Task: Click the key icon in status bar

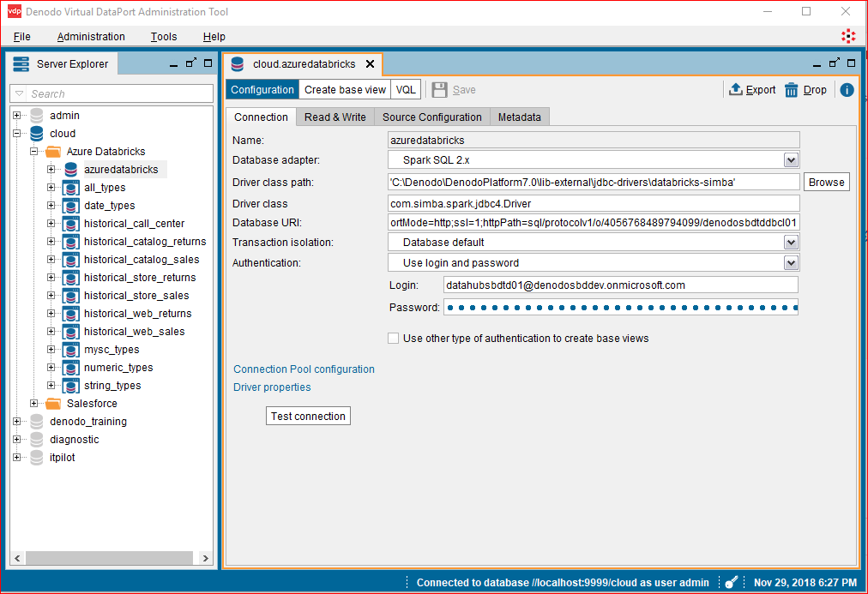Action: point(732,582)
